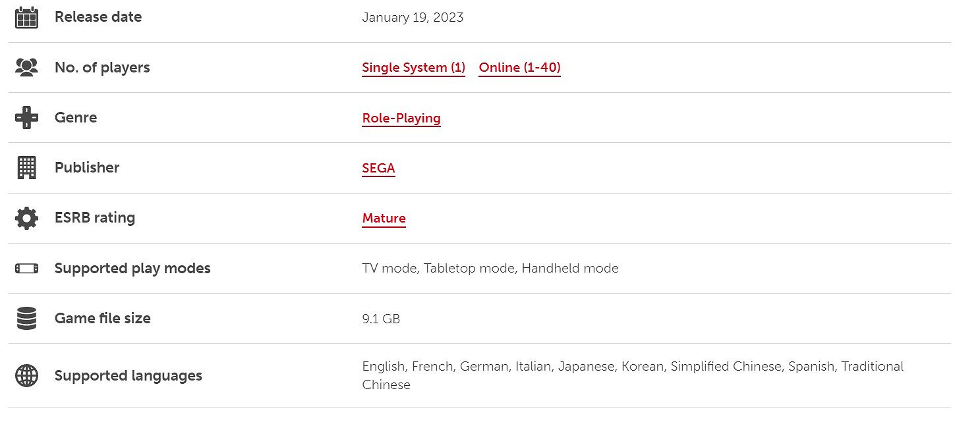The image size is (980, 422).
Task: Click the 9.1 GB file size value
Action: pos(381,319)
